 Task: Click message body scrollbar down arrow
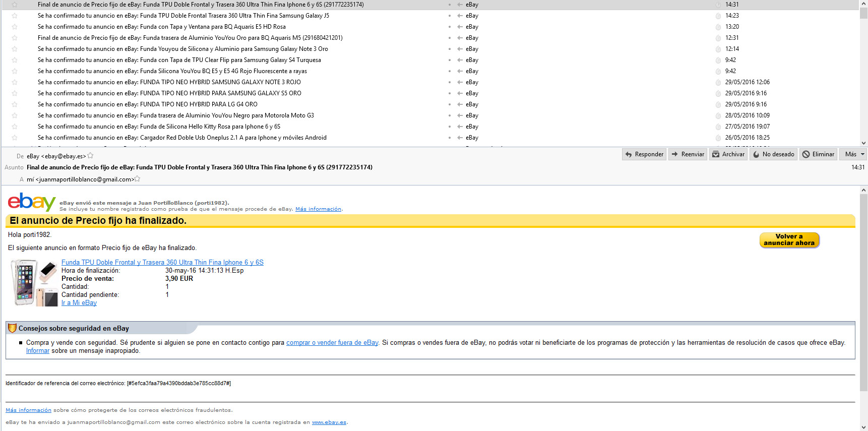point(863,427)
